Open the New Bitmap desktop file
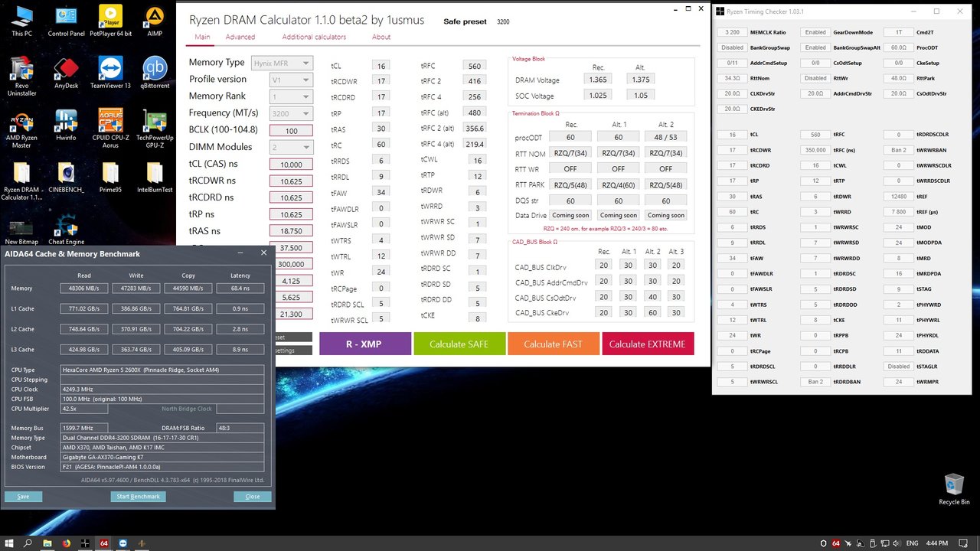The height and width of the screenshot is (551, 980). (x=22, y=230)
